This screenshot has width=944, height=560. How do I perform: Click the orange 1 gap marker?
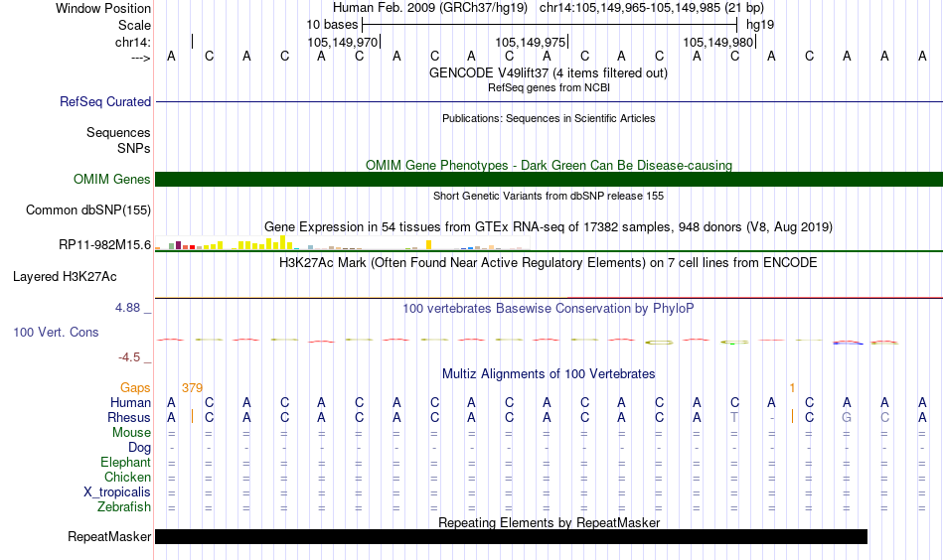pos(792,388)
